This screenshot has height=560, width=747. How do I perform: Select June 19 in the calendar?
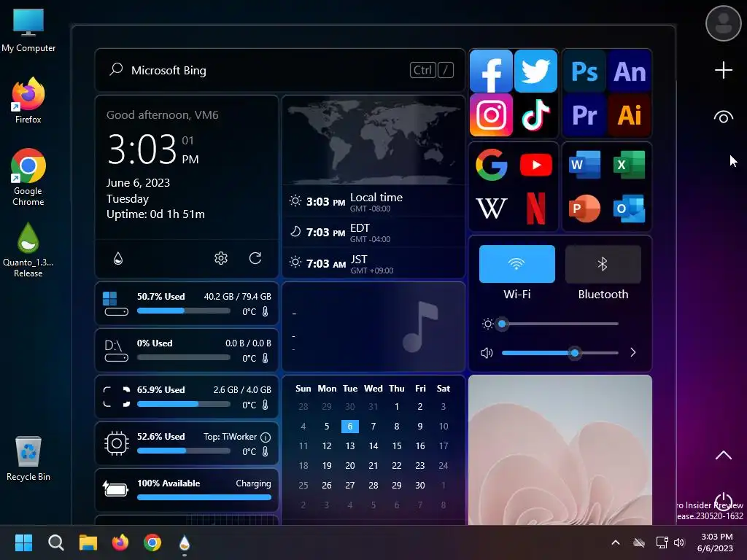(326, 466)
